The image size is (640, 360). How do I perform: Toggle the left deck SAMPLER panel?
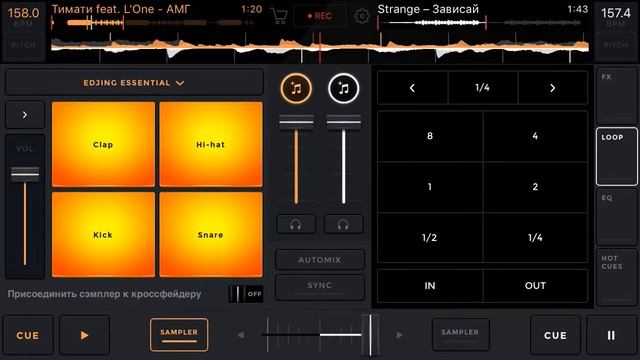[179, 335]
